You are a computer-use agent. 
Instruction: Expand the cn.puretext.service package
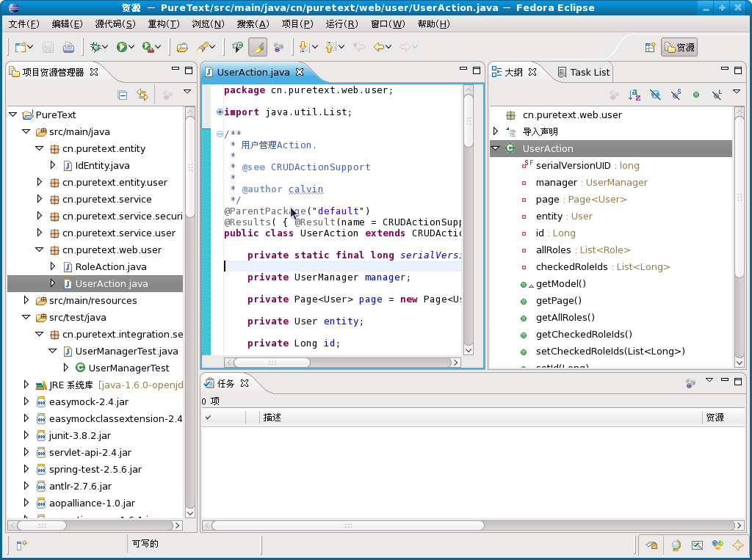coord(40,199)
